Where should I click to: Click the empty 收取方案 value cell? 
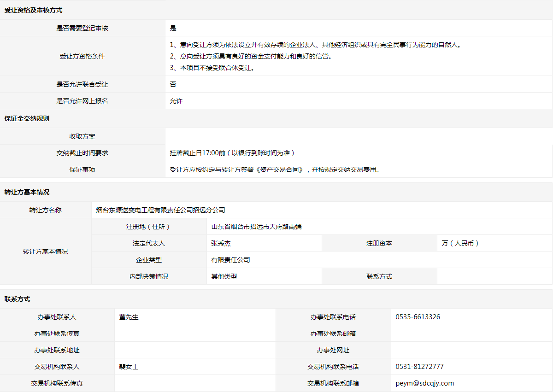(359, 136)
